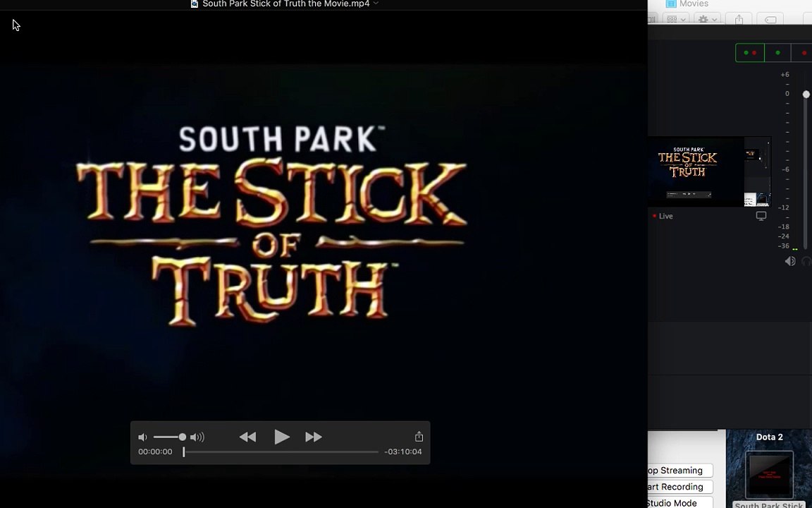Screen dimensions: 812x508
Task: Click the elapsed time 00:00:00 label
Action: [155, 452]
